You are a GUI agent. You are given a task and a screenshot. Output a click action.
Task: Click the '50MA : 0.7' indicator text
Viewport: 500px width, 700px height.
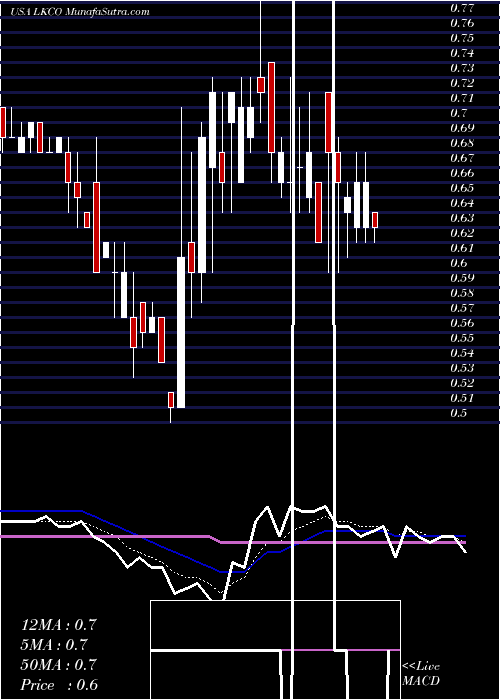click(x=58, y=665)
